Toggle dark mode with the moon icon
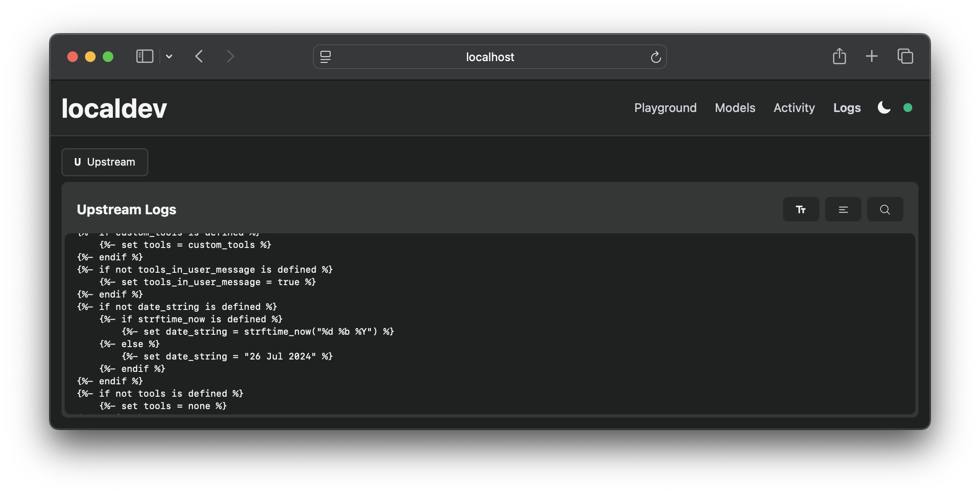The image size is (980, 495). (x=884, y=108)
